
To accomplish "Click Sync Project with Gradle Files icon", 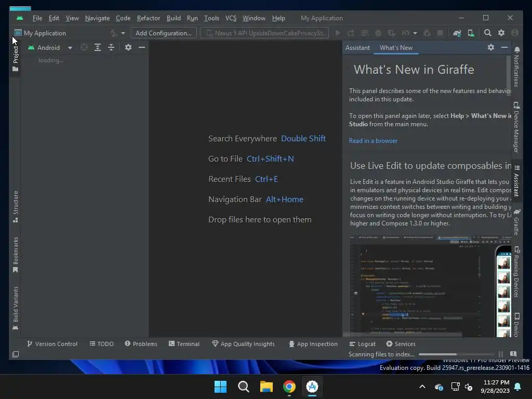I will (x=457, y=33).
